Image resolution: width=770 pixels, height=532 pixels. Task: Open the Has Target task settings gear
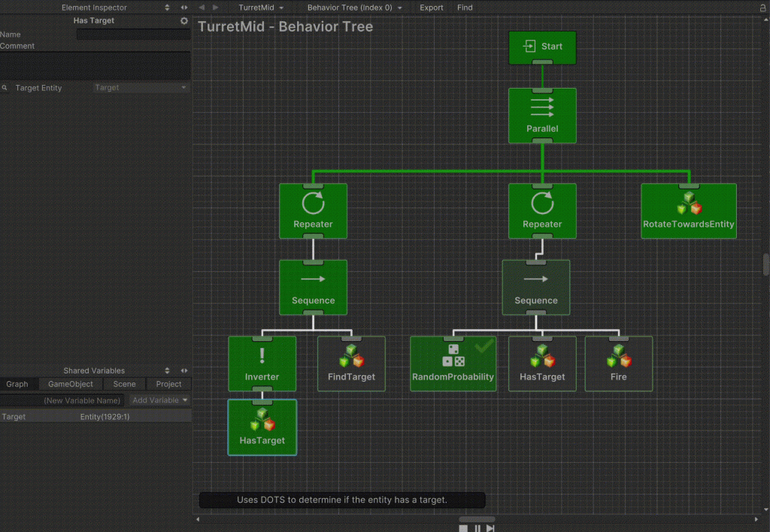[184, 21]
